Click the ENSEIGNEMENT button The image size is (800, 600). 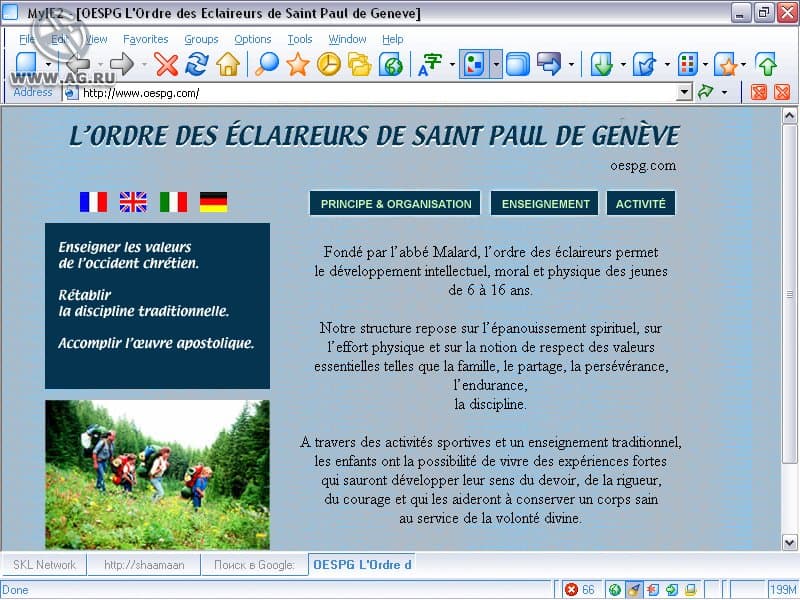(545, 204)
